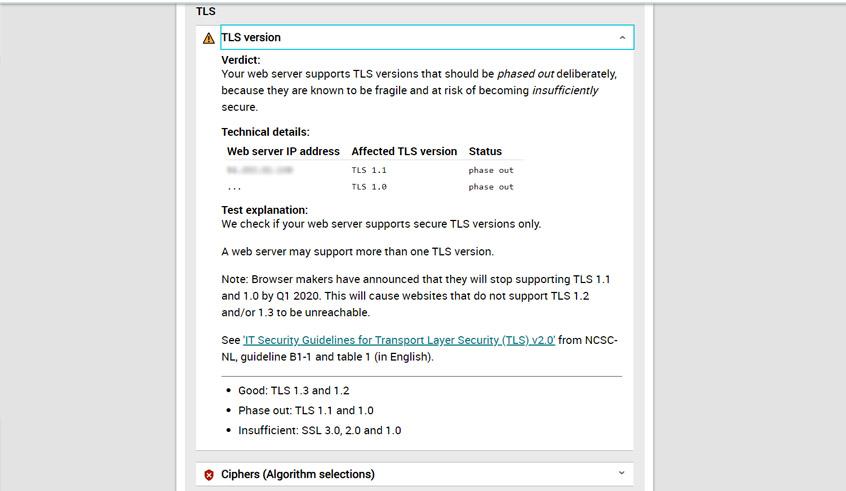Click the Technical details heading

click(265, 132)
